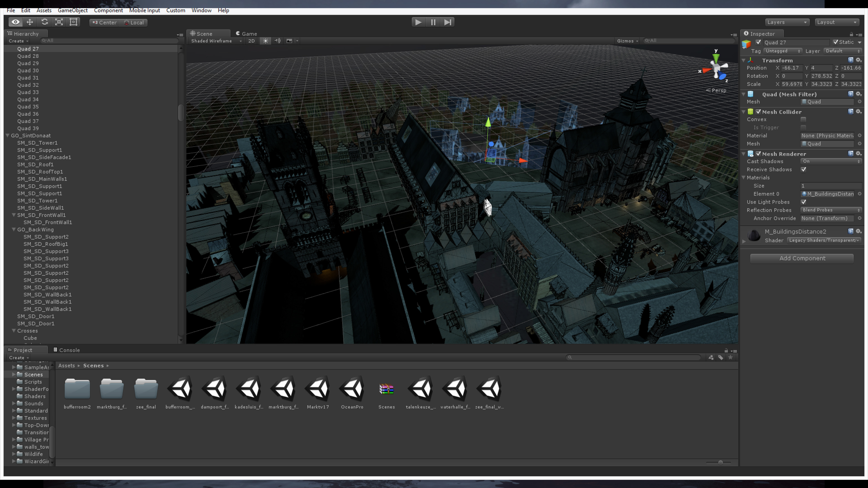Click the Add Component button

(802, 258)
